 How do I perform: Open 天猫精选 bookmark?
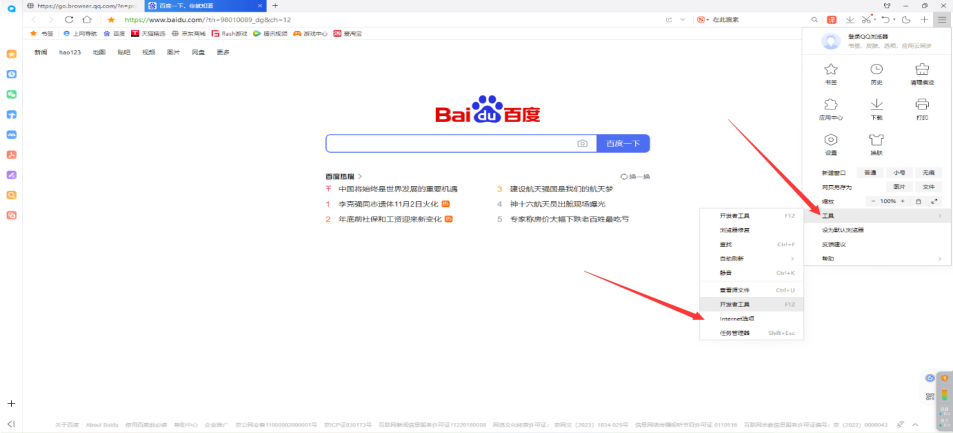148,34
